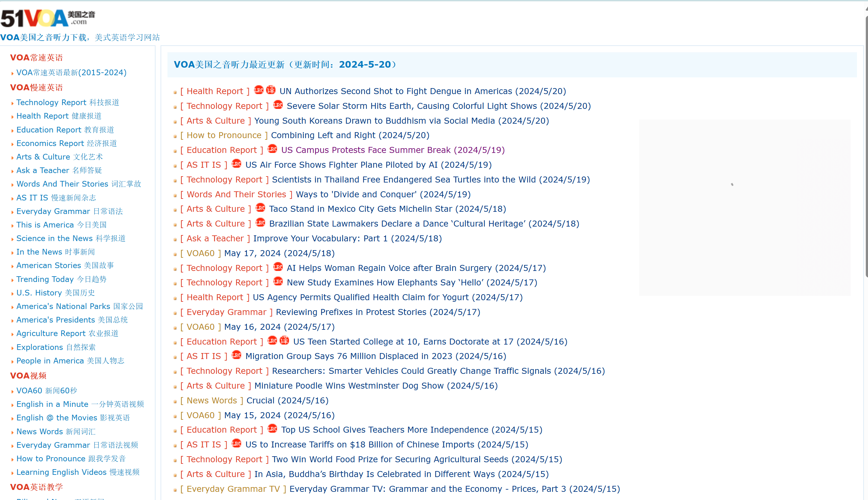Screen dimensions: 868x500
Task: Open English in a Minute 一分钟英语视频 link
Action: [80, 404]
